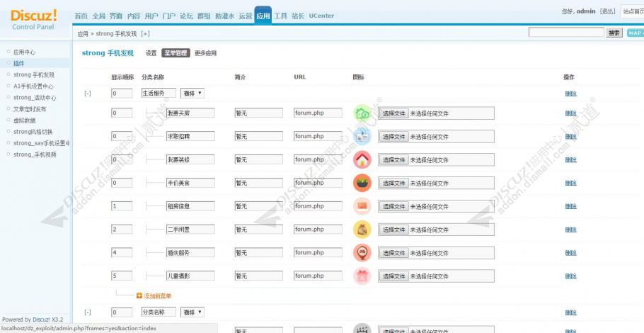Open the 运营 top menu

coord(246,16)
